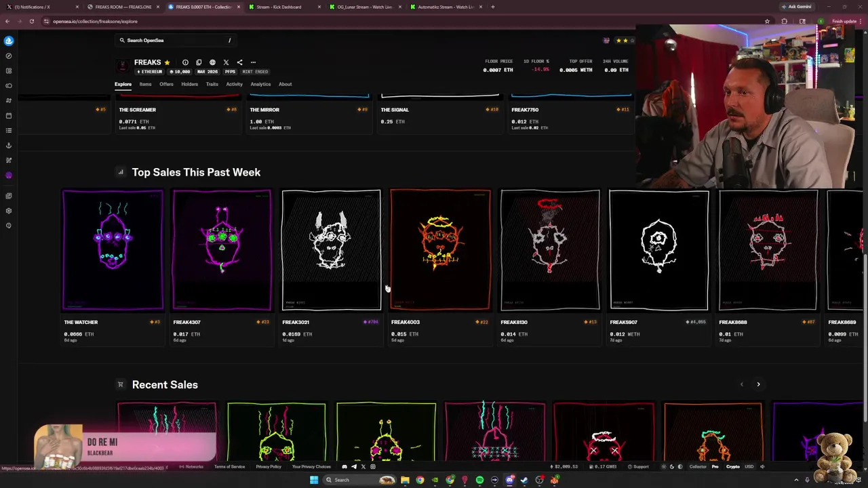Open the Terms of Service footer link
Image resolution: width=868 pixels, height=488 pixels.
click(x=230, y=467)
